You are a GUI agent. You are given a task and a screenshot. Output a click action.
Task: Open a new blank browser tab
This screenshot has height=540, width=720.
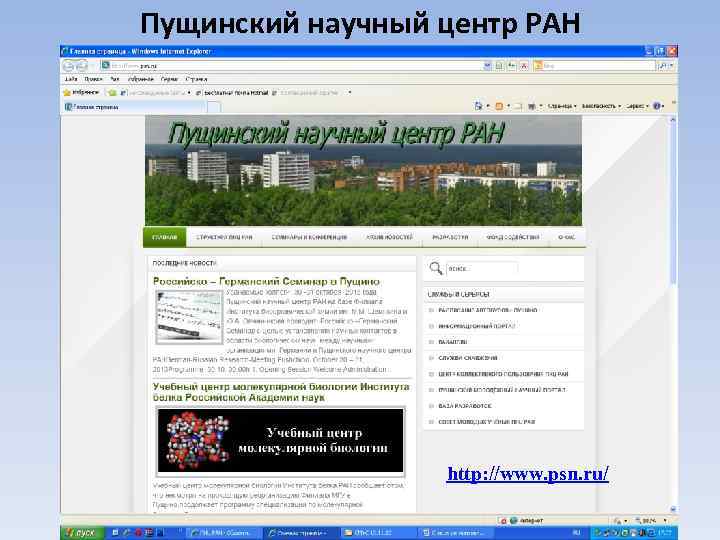(x=214, y=107)
